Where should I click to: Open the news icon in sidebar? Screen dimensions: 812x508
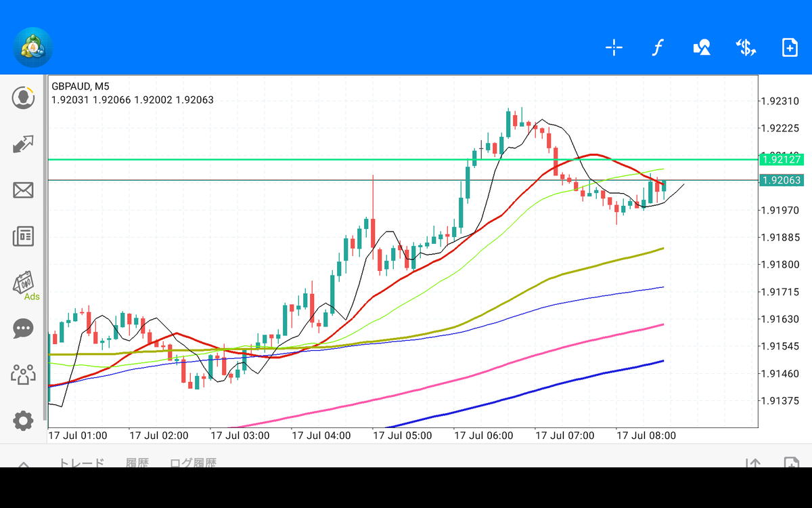pos(23,236)
